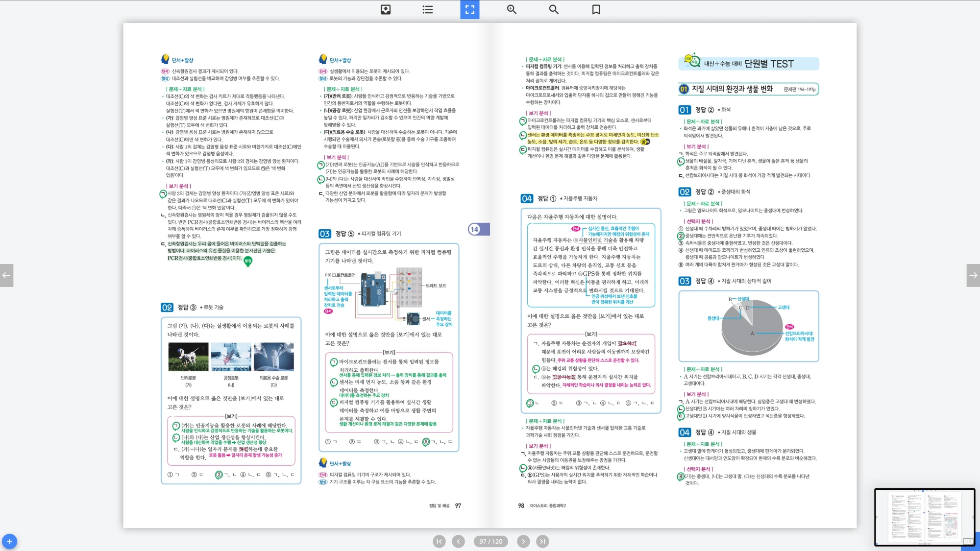The width and height of the screenshot is (980, 551).
Task: Download the current document
Action: click(x=386, y=9)
